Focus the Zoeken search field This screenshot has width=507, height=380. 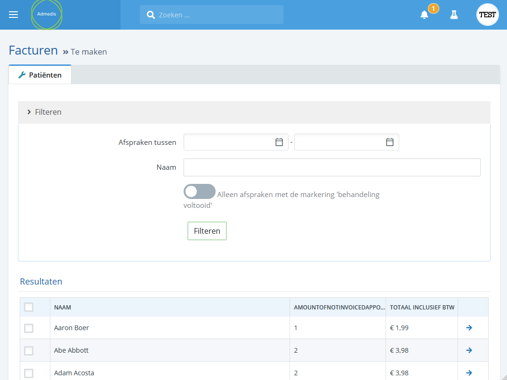pos(212,15)
